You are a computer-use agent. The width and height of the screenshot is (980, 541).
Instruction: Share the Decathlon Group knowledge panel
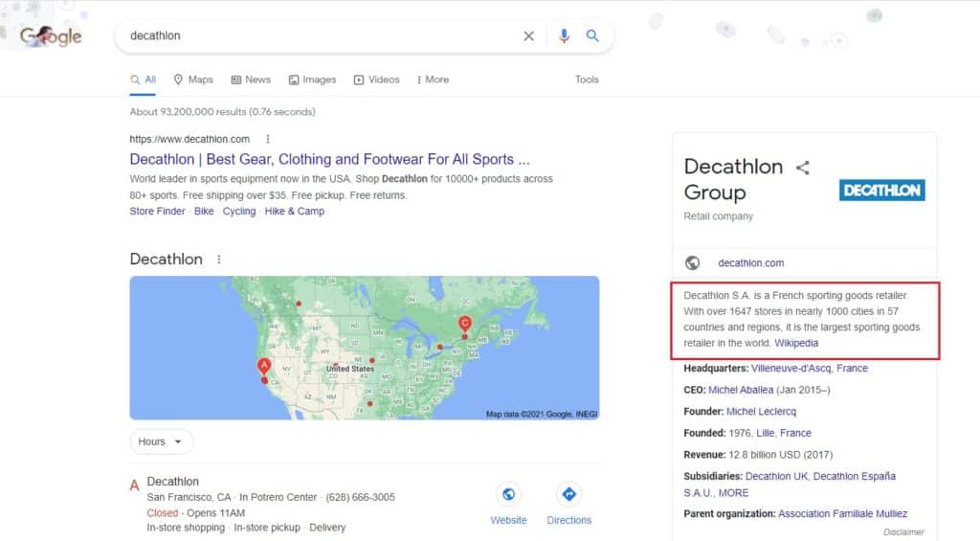(803, 168)
